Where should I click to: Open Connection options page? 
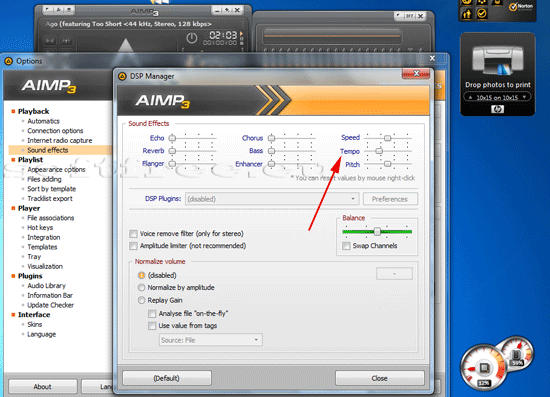tap(55, 131)
